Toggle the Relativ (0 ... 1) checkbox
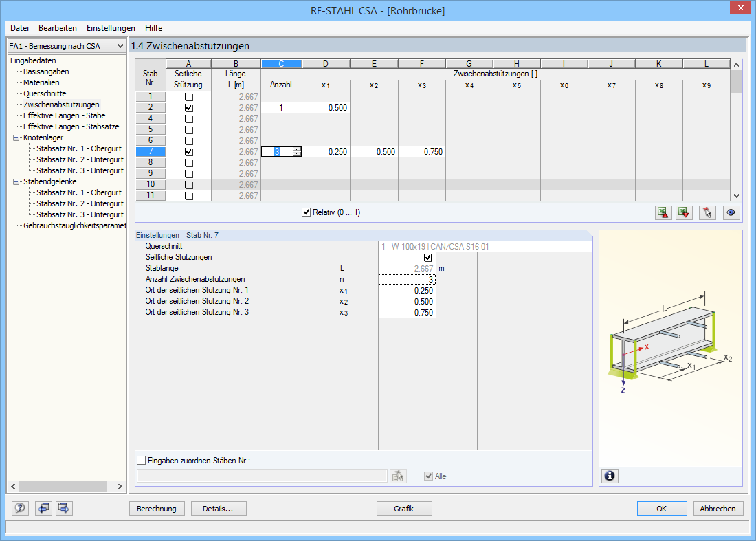Viewport: 756px width, 541px height. pos(306,212)
